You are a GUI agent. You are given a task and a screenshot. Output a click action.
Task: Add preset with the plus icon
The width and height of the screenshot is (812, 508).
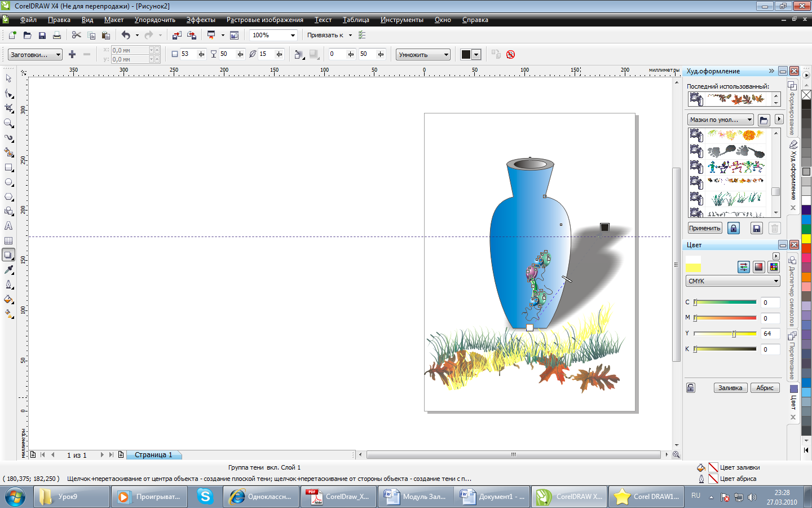pyautogui.click(x=72, y=54)
